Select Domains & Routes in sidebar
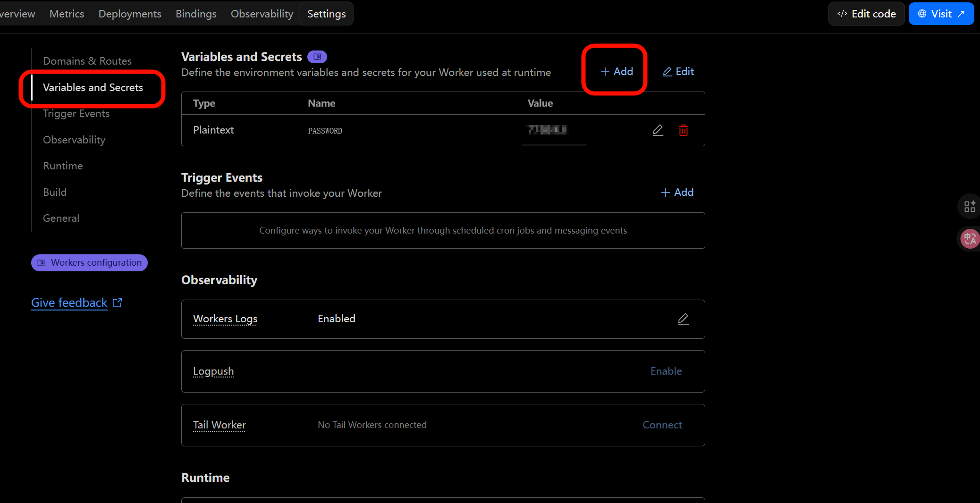This screenshot has width=980, height=503. (87, 61)
